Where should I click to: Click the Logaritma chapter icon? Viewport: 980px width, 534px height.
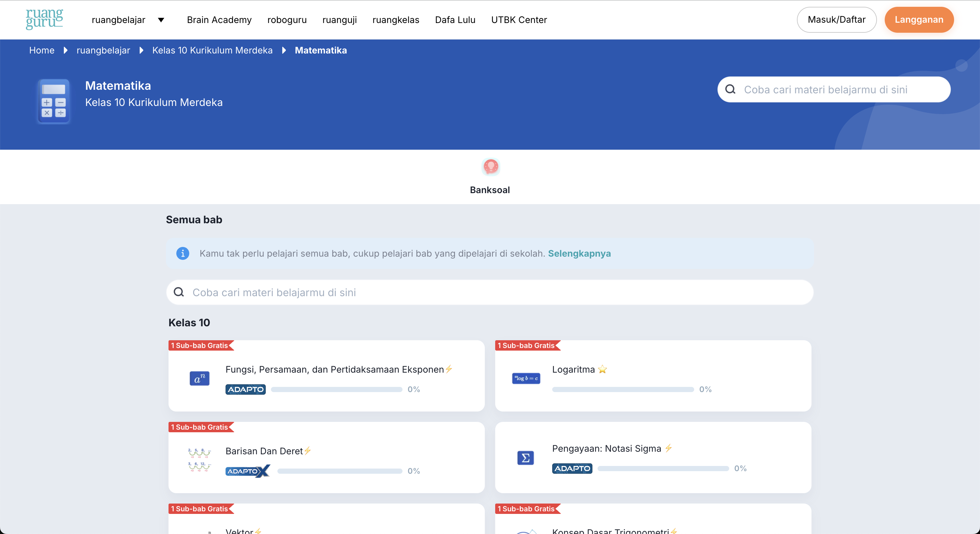coord(526,378)
